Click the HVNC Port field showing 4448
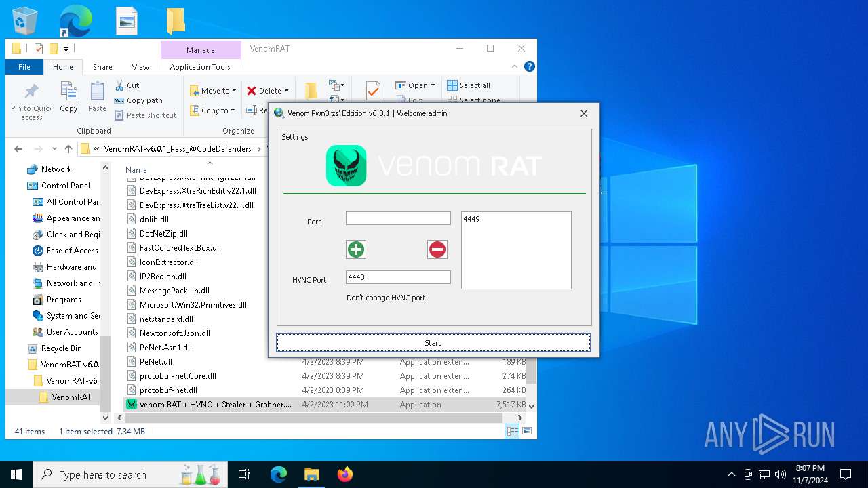 click(x=398, y=277)
